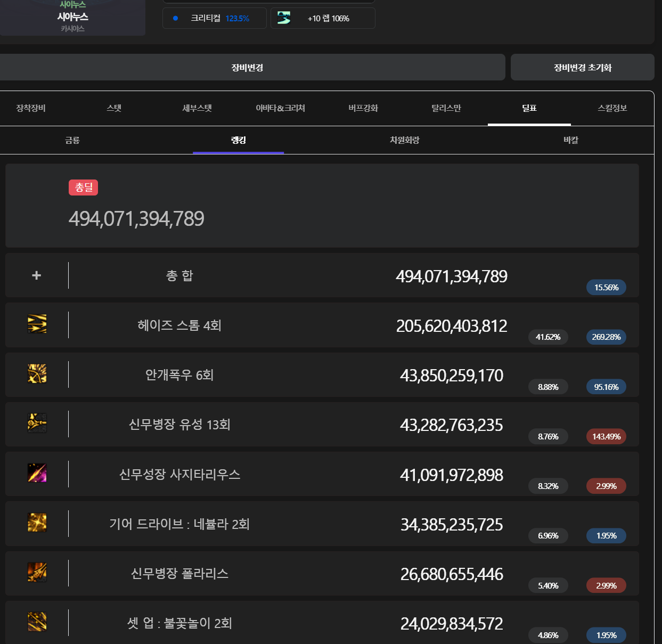Click the red 143.49% badge on 신무병장 유성
Image resolution: width=662 pixels, height=644 pixels.
coord(606,437)
